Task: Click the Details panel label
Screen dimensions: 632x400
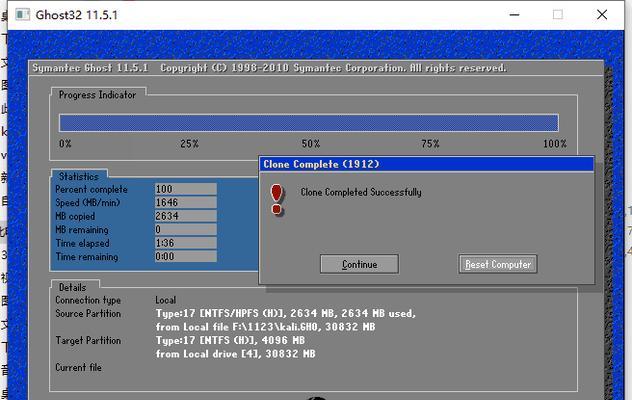Action: click(x=73, y=288)
